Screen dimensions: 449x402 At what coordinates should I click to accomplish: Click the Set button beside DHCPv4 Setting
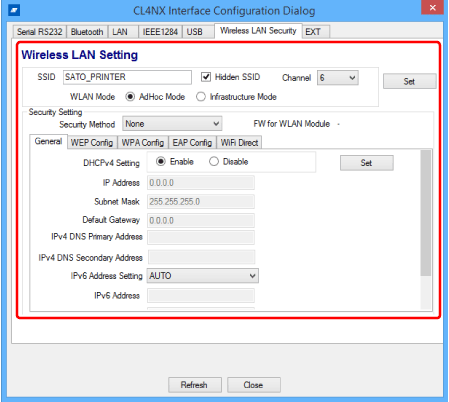[367, 163]
